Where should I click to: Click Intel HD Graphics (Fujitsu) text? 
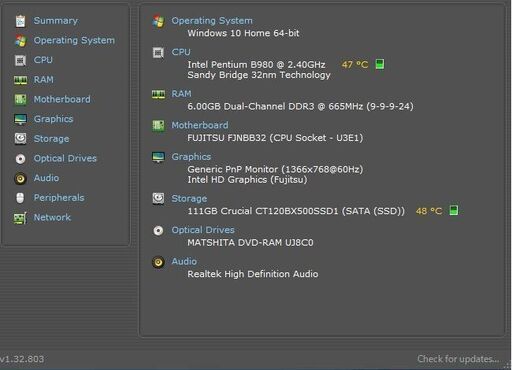(x=247, y=180)
